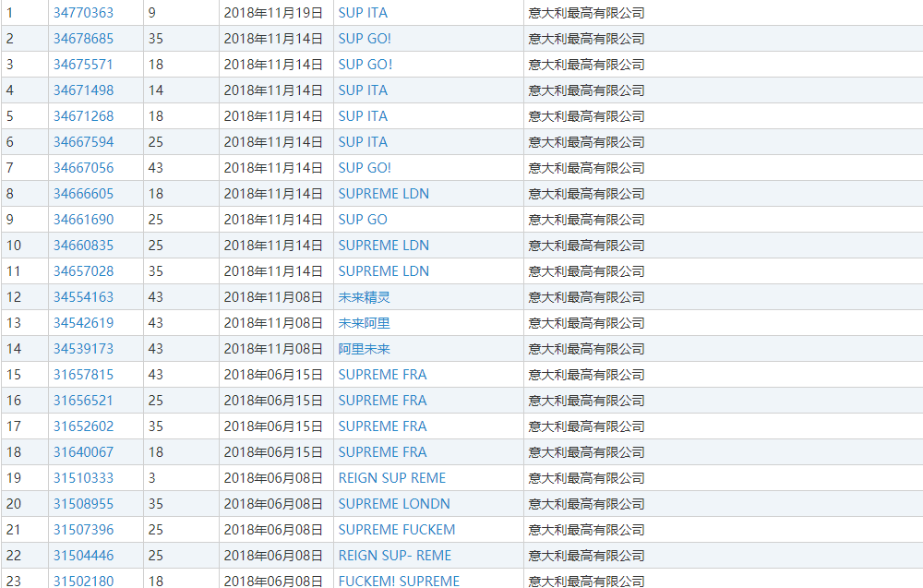
Task: Open SUPREME LDN link in row 10
Action: [x=383, y=246]
